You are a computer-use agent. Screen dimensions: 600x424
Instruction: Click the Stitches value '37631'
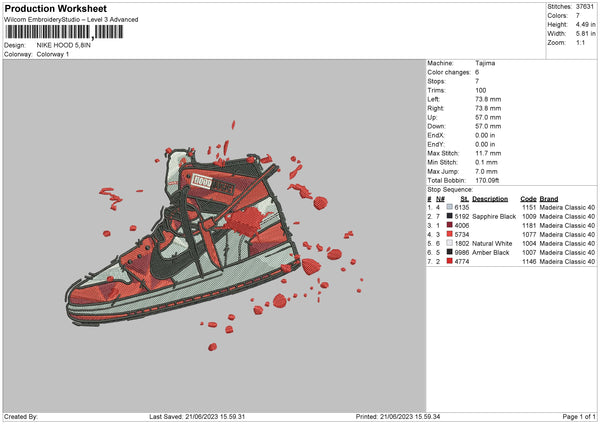[x=585, y=7]
